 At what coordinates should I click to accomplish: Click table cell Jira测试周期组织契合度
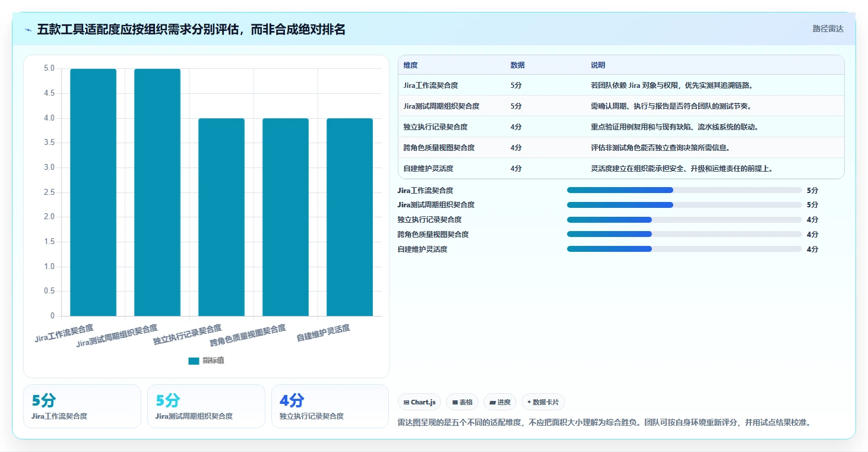[x=441, y=106]
